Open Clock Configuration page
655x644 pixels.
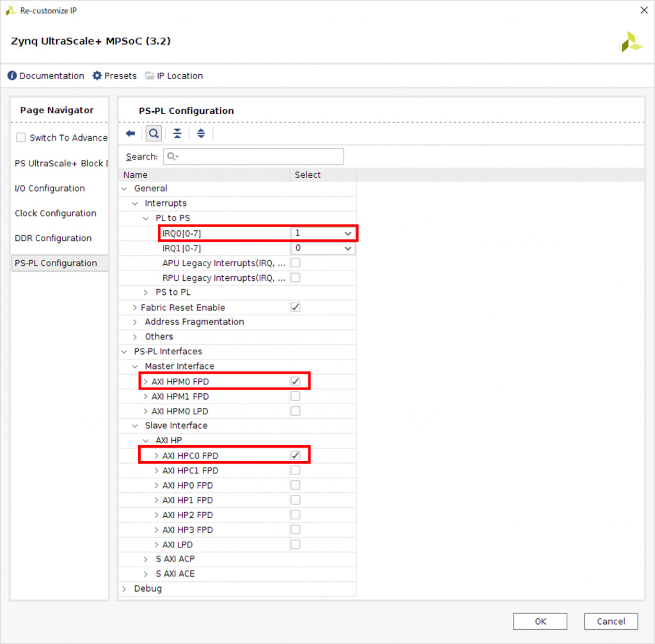pyautogui.click(x=56, y=213)
